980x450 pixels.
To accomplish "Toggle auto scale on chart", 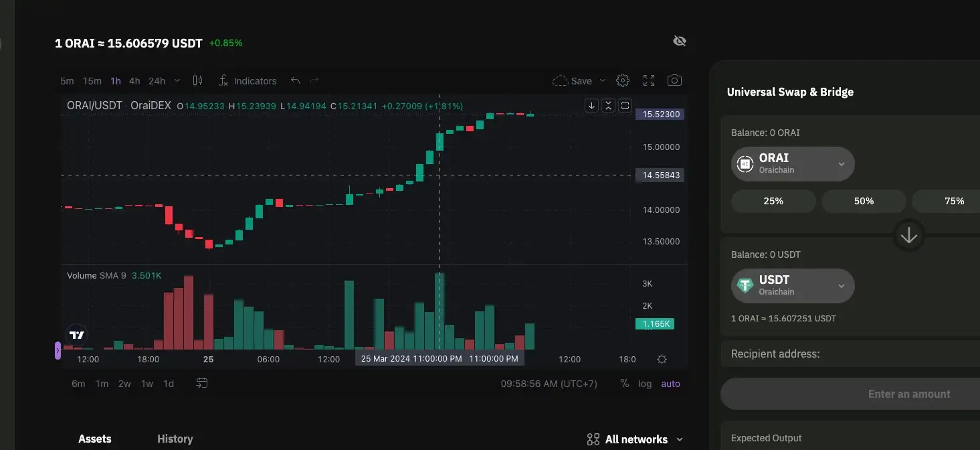I will coord(670,384).
